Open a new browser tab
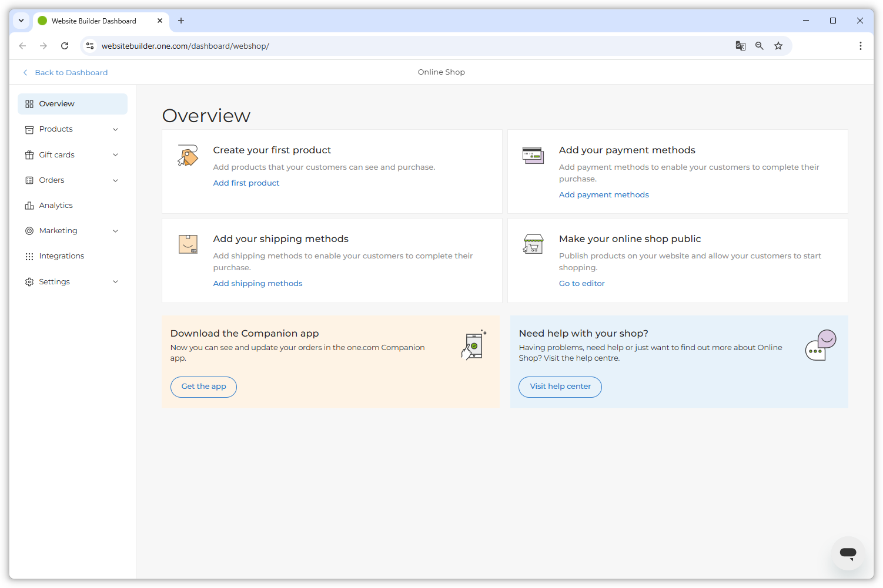The image size is (883, 588). pos(180,21)
